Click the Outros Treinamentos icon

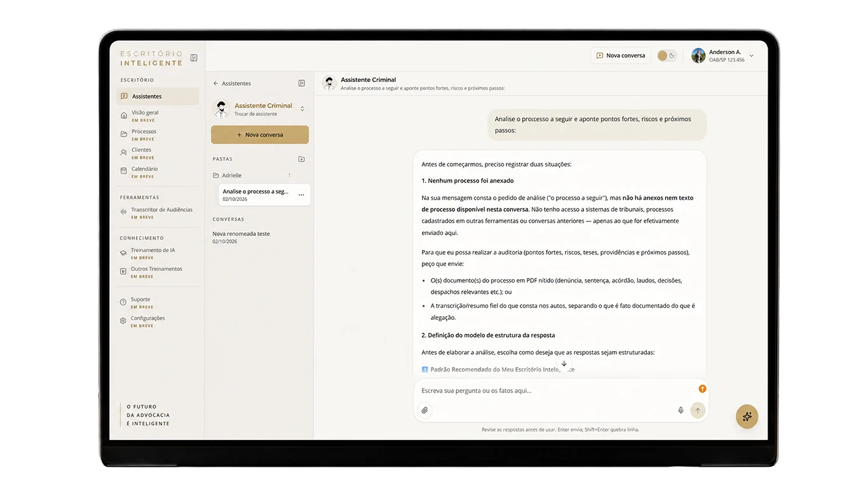(123, 272)
